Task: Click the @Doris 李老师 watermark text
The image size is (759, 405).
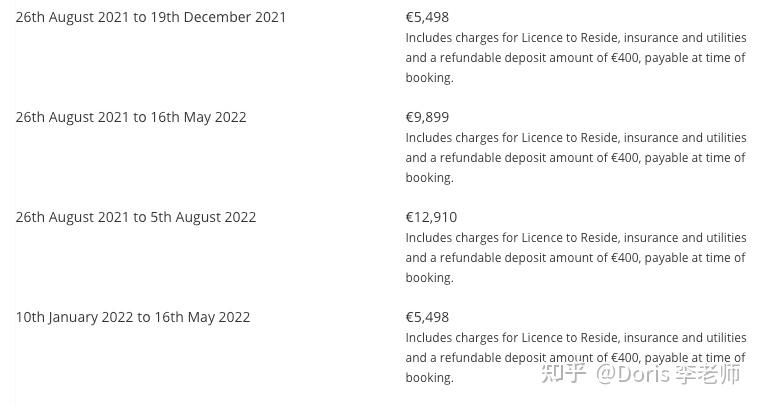Action: pyautogui.click(x=669, y=373)
